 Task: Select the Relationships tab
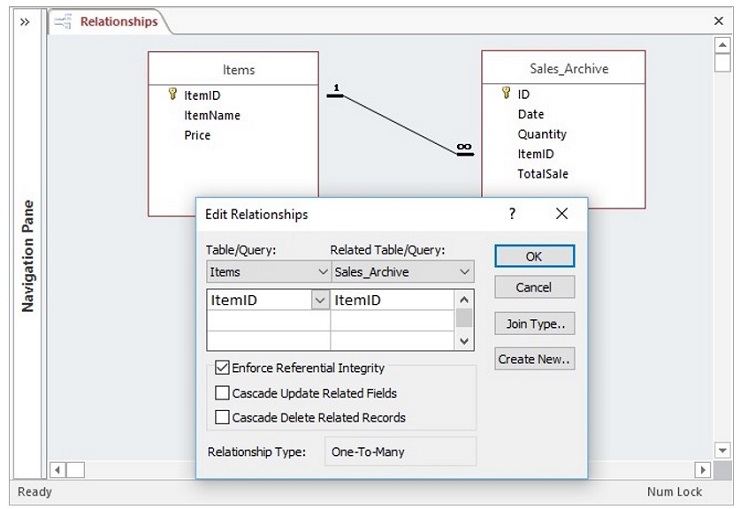[x=118, y=21]
